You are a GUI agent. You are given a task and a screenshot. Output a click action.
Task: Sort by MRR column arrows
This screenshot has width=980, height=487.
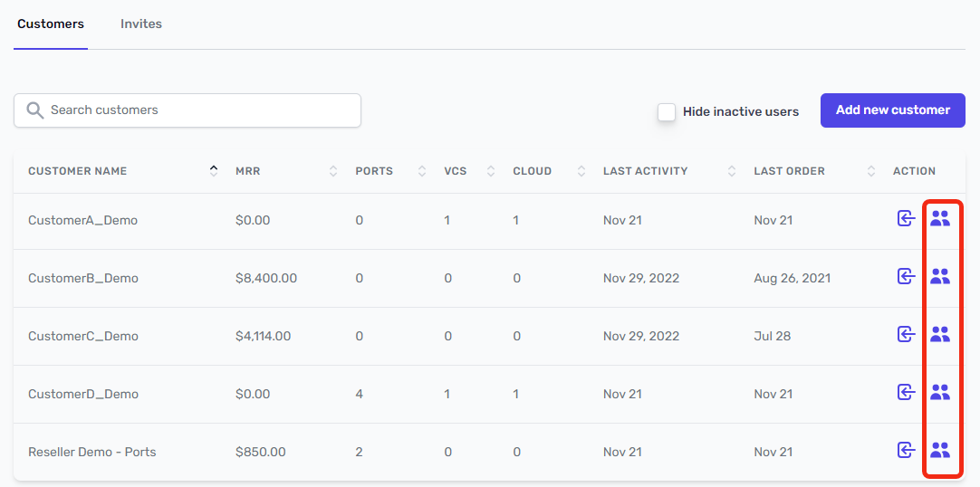[333, 171]
